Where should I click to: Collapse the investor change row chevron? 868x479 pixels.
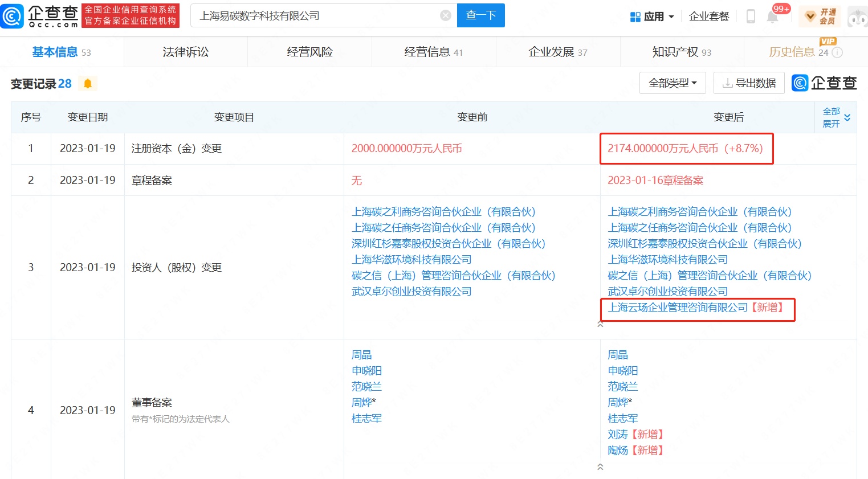pos(600,324)
